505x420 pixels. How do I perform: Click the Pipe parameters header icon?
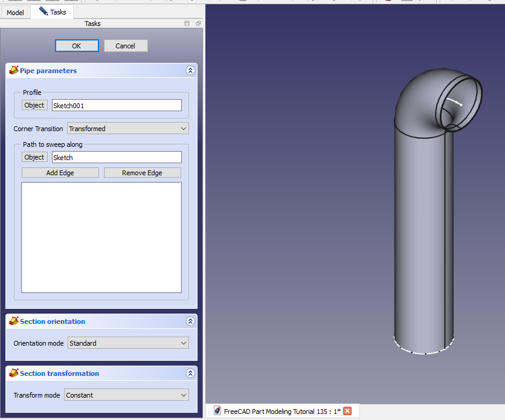point(13,71)
